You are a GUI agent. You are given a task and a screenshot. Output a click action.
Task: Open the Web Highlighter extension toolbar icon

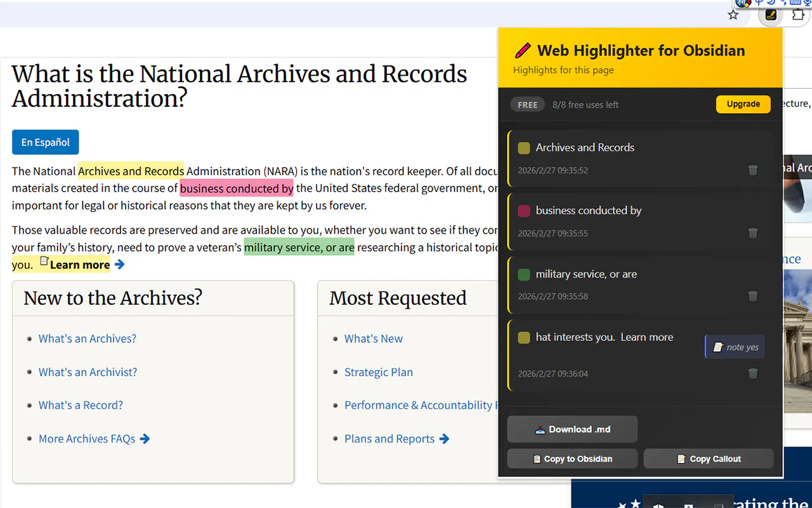771,15
